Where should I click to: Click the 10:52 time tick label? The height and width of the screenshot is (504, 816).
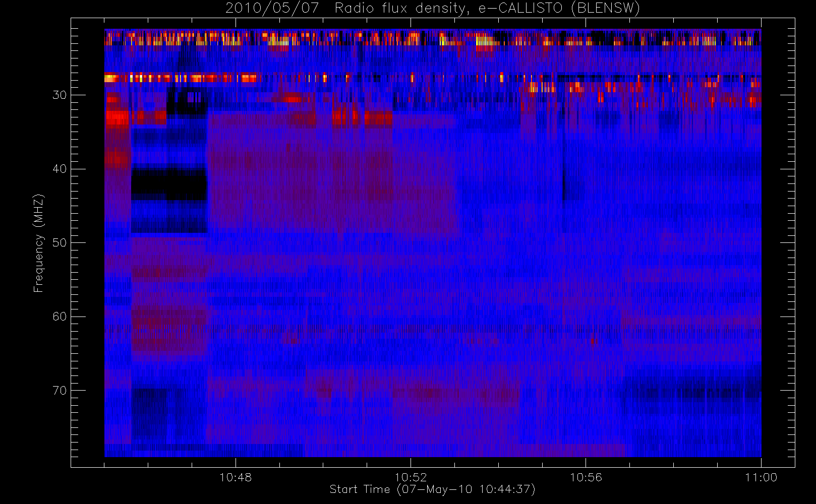click(411, 477)
